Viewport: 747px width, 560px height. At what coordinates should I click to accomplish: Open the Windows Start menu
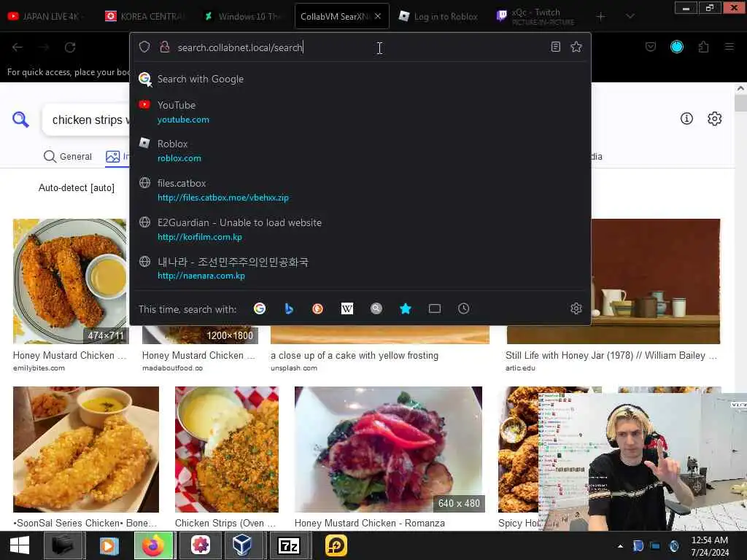[19, 545]
